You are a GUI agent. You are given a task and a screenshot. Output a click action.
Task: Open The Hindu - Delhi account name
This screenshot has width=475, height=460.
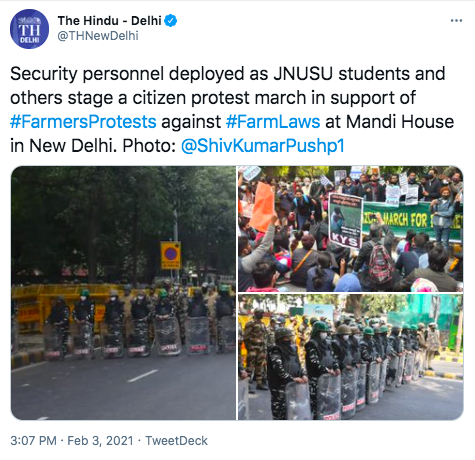(x=110, y=21)
